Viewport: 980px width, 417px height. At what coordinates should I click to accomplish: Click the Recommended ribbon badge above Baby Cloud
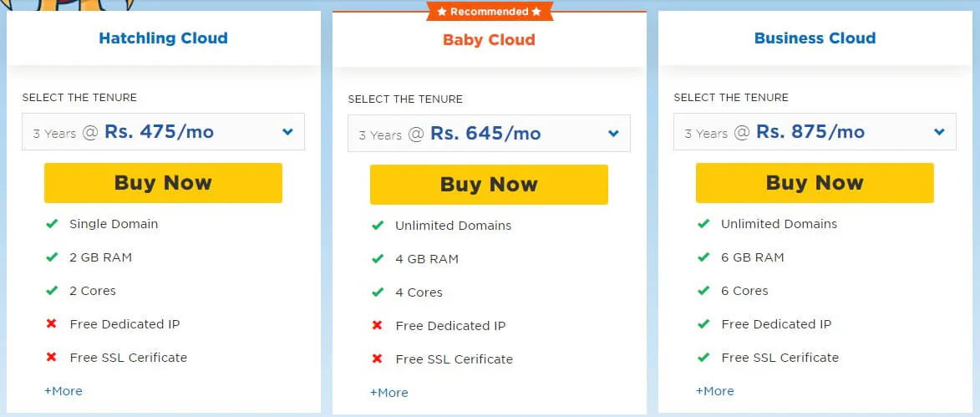click(490, 12)
